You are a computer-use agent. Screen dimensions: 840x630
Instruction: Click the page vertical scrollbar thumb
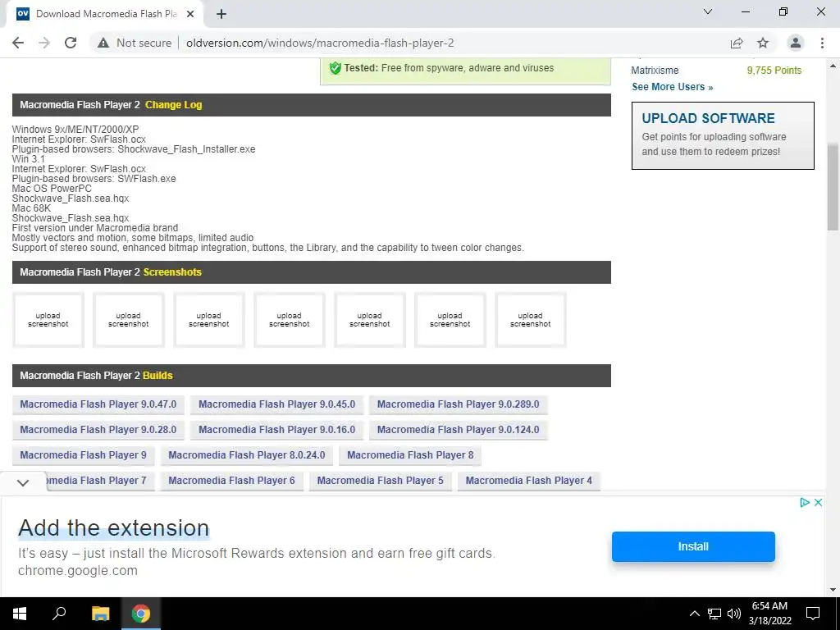tap(833, 187)
